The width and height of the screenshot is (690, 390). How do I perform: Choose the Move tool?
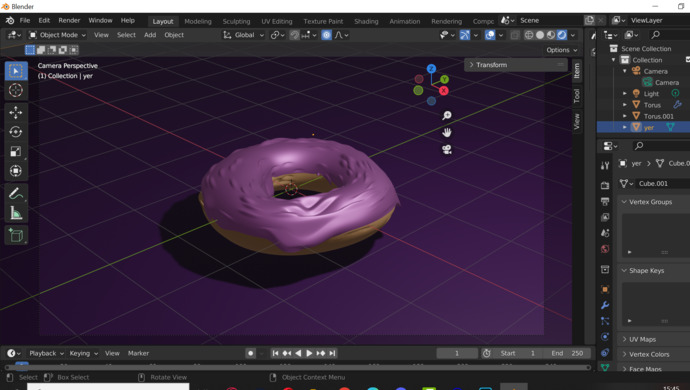click(16, 112)
